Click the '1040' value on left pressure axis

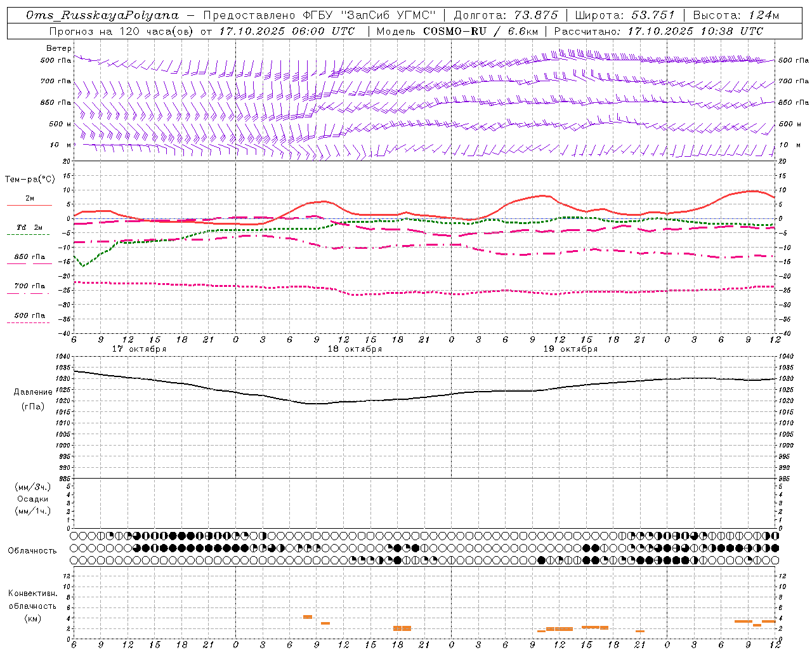tap(64, 357)
